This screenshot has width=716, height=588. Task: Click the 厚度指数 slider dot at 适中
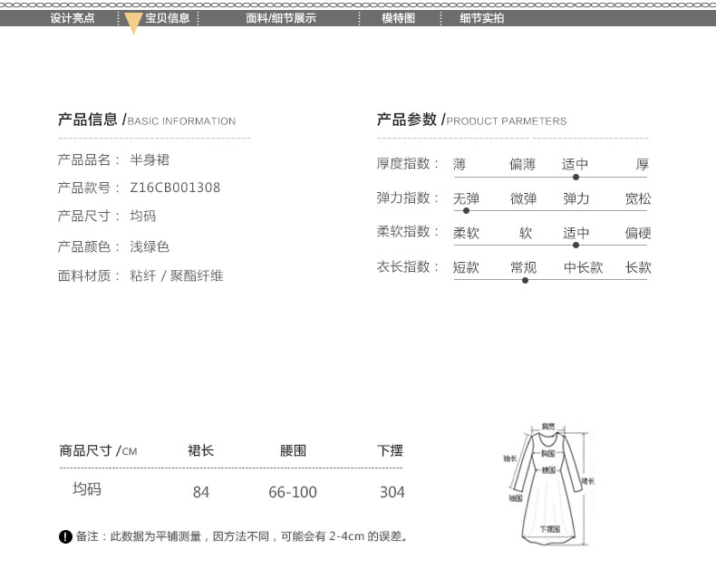point(576,177)
